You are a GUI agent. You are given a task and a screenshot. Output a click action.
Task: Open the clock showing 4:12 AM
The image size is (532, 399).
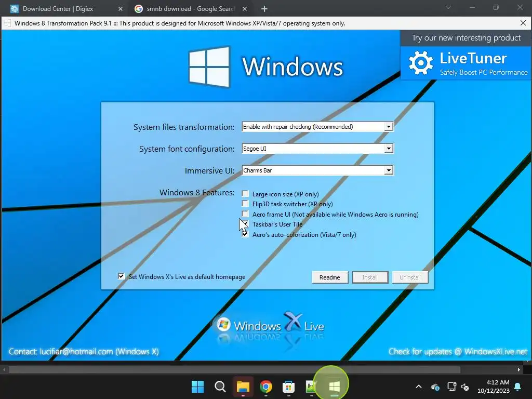(x=494, y=387)
